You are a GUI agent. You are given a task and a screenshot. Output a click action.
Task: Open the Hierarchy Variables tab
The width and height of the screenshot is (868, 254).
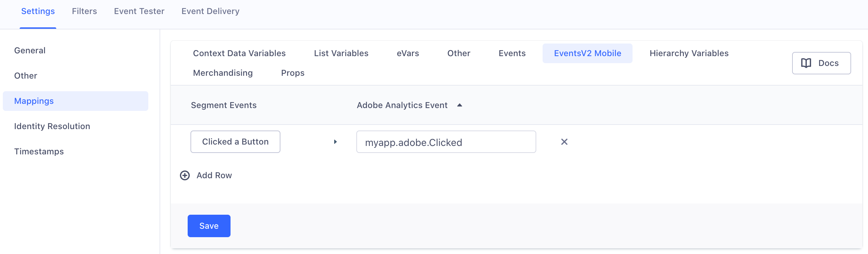click(688, 53)
